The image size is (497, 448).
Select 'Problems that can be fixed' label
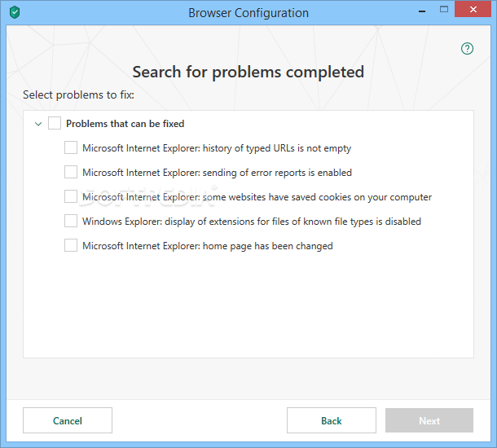click(125, 124)
